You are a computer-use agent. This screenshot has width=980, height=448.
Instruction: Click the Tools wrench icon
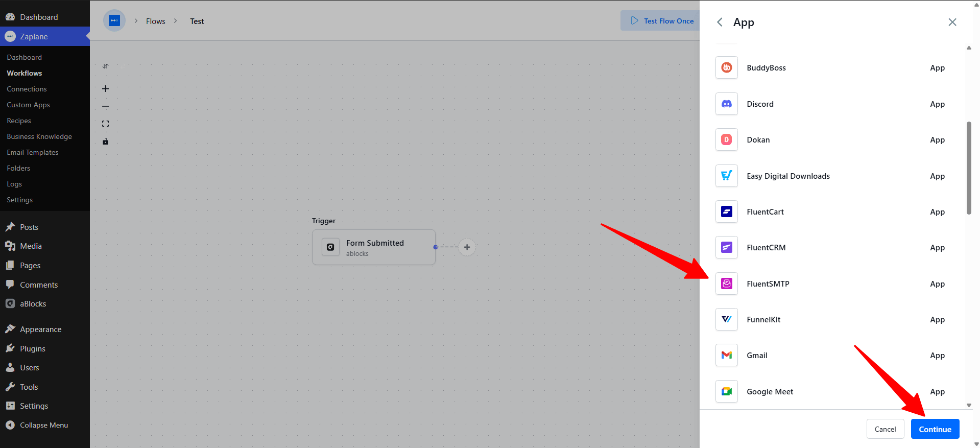[x=10, y=387]
